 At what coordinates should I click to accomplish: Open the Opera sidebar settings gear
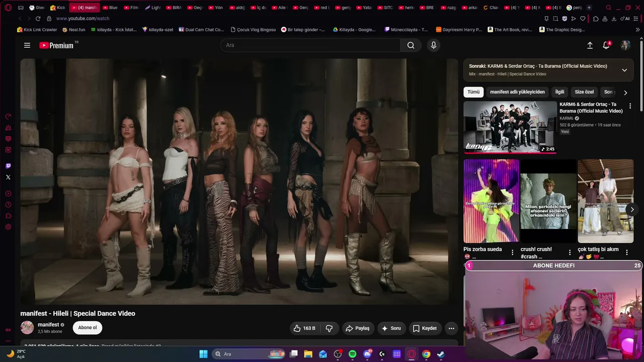[8, 227]
